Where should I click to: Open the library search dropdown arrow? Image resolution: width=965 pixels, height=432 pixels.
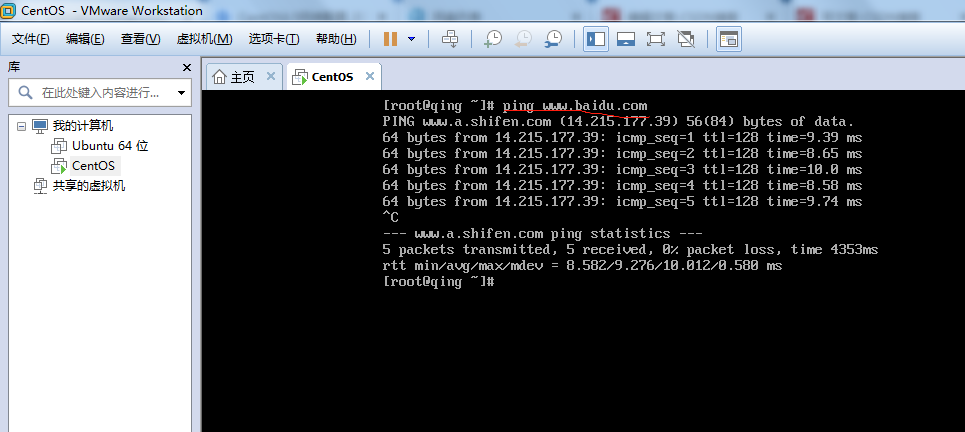pyautogui.click(x=181, y=93)
